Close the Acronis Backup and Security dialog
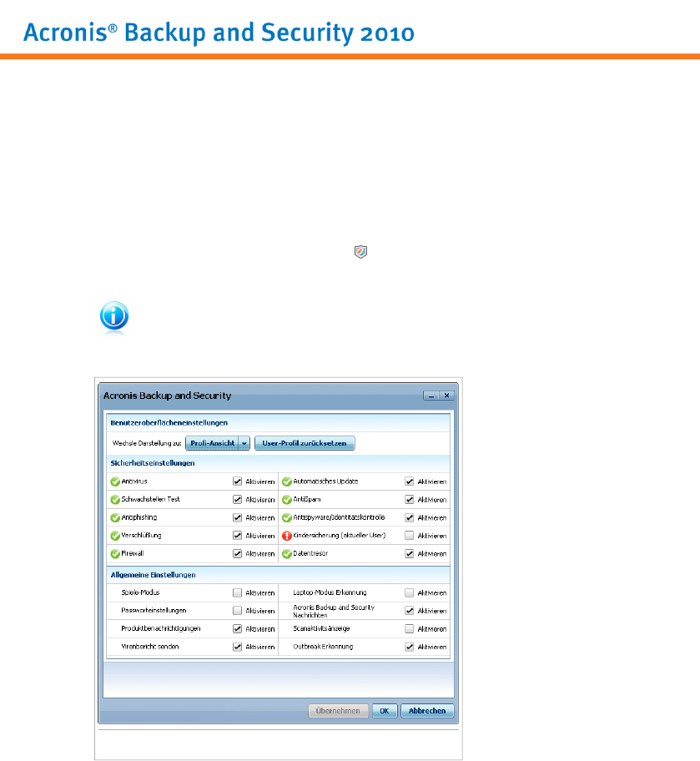This screenshot has height=761, width=700. pos(446,396)
